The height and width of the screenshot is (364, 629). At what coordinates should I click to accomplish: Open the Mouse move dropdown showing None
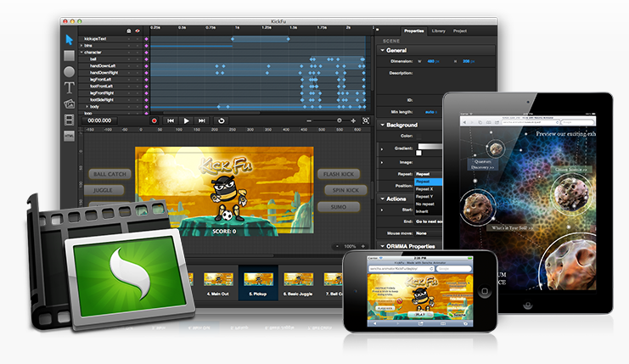(429, 233)
